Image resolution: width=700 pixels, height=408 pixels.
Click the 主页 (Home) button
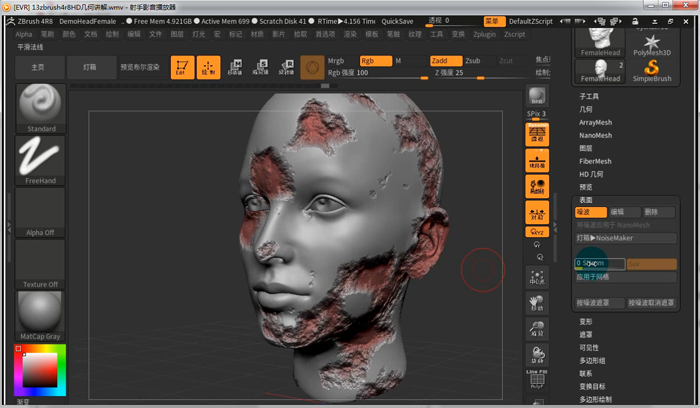[40, 67]
